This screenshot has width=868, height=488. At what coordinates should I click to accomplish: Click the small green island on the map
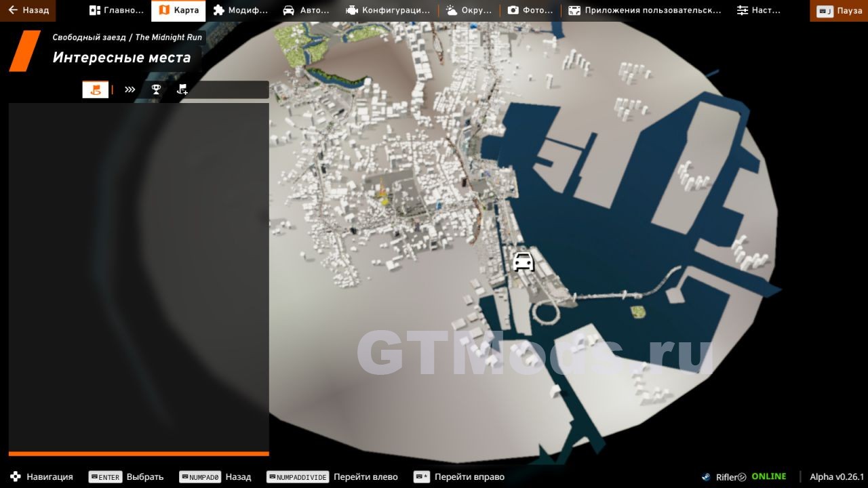coord(637,312)
